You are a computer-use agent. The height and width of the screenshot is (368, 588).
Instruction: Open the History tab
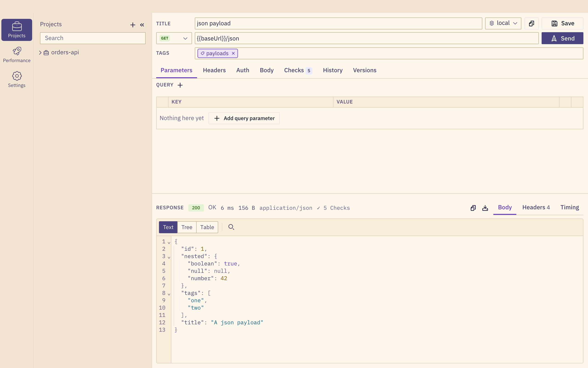point(333,70)
